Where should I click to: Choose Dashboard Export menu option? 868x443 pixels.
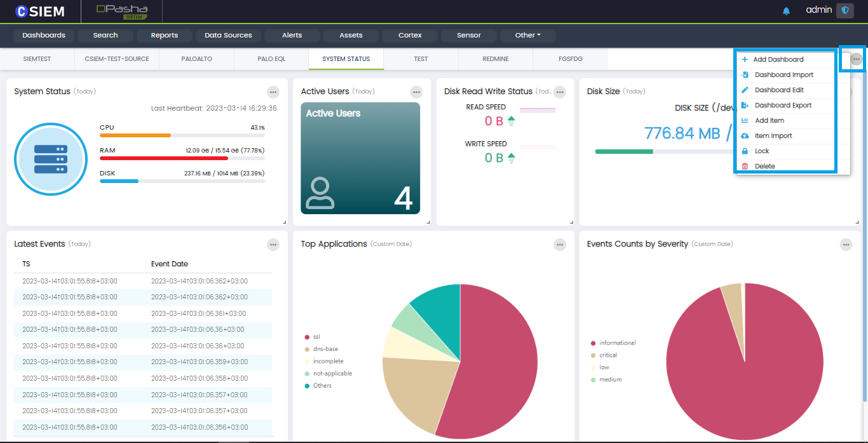tap(782, 106)
